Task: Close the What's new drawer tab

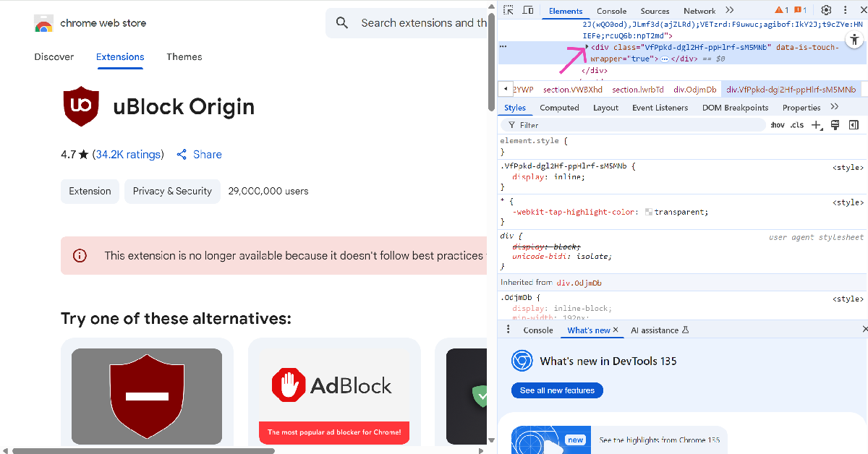Action: pyautogui.click(x=616, y=330)
